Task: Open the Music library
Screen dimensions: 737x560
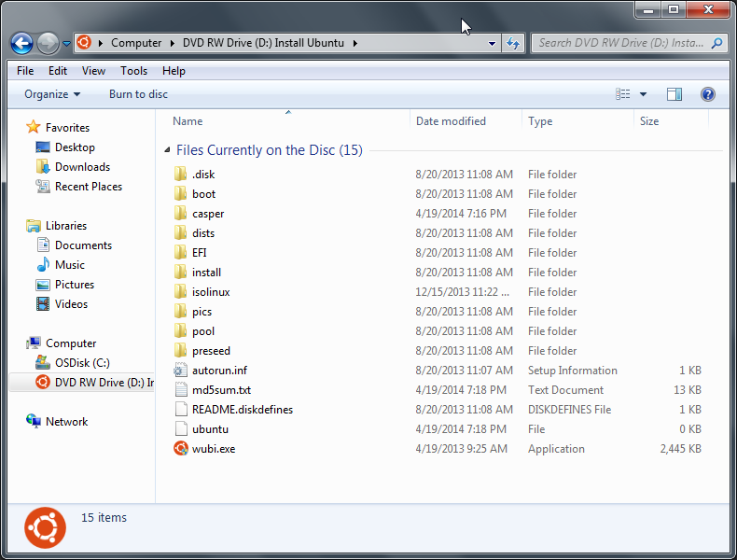Action: (x=70, y=265)
